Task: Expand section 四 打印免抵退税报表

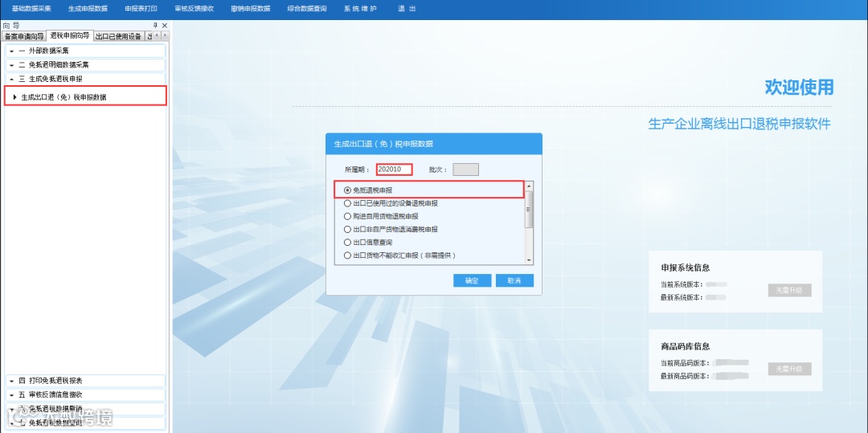Action: 86,381
